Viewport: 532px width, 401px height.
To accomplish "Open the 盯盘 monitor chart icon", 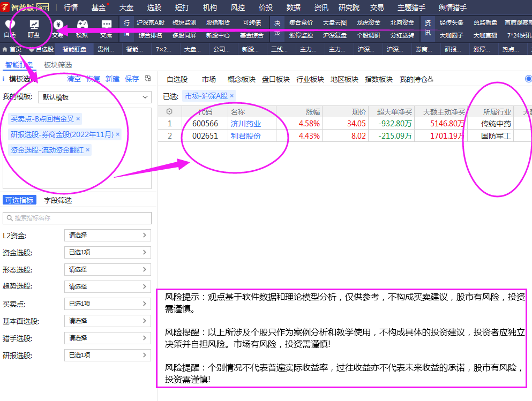I will [x=34, y=25].
